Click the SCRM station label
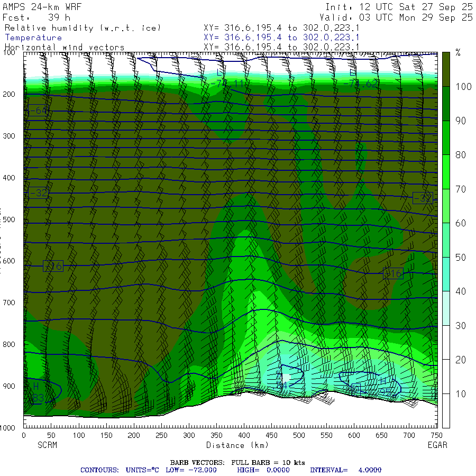The width and height of the screenshot is (476, 476). [x=47, y=445]
